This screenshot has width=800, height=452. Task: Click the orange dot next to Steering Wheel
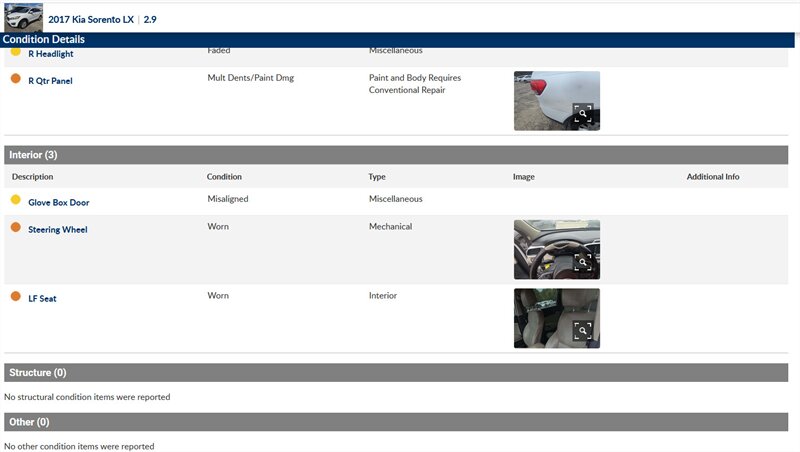tap(15, 228)
